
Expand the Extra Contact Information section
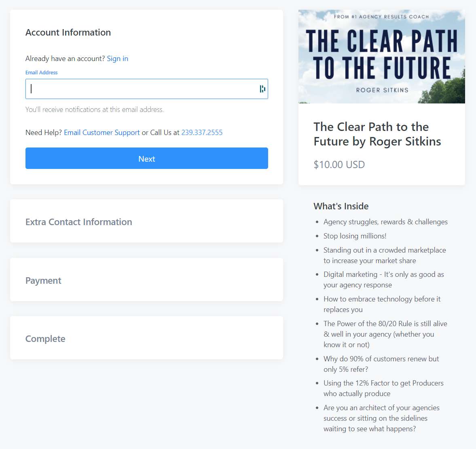pos(79,222)
